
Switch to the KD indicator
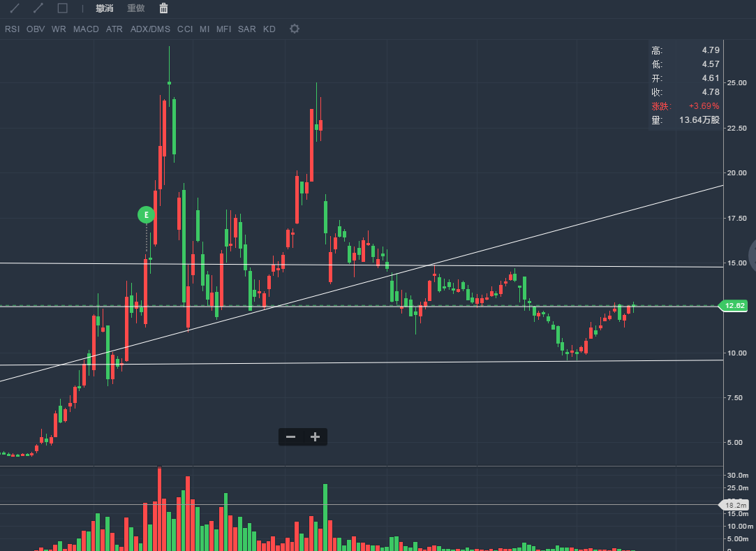point(269,29)
